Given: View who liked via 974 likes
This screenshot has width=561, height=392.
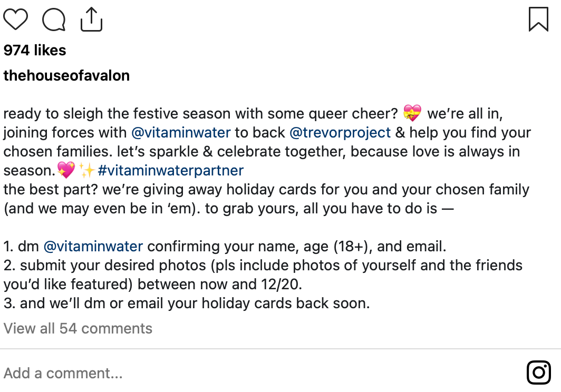Looking at the screenshot, I should (35, 50).
